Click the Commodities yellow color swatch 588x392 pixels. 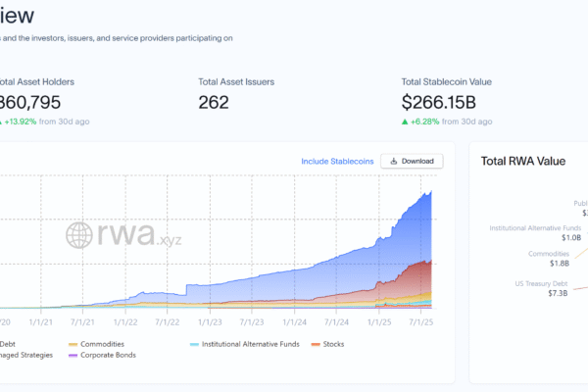pyautogui.click(x=74, y=344)
